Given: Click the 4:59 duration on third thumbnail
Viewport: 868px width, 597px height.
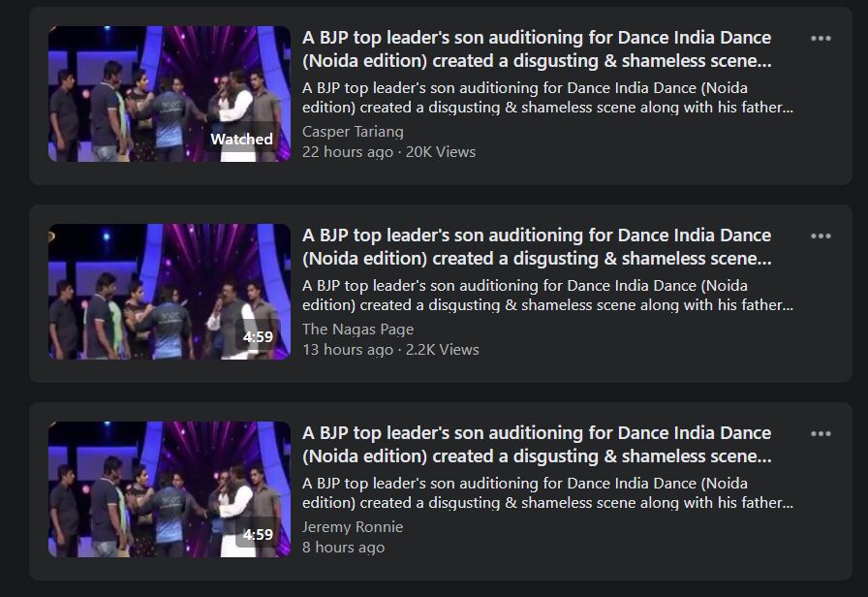Looking at the screenshot, I should (258, 534).
